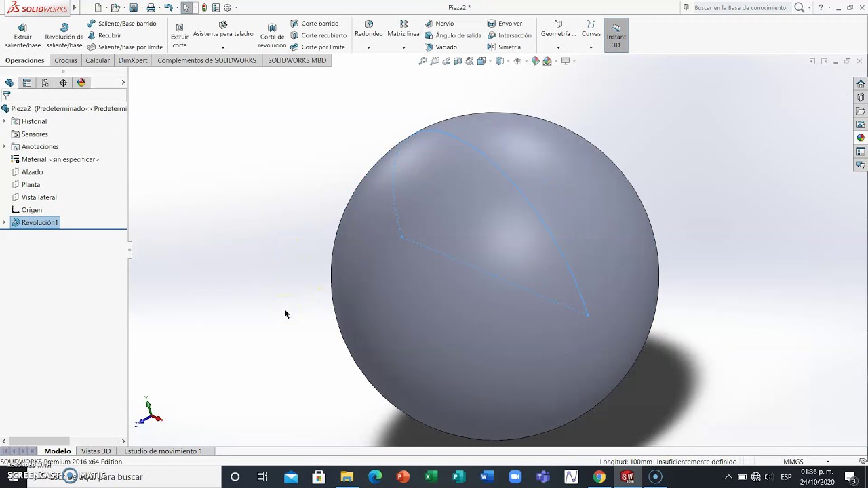Expand the Revolución1 feature node
Screen dimensions: 868x488
[5, 222]
